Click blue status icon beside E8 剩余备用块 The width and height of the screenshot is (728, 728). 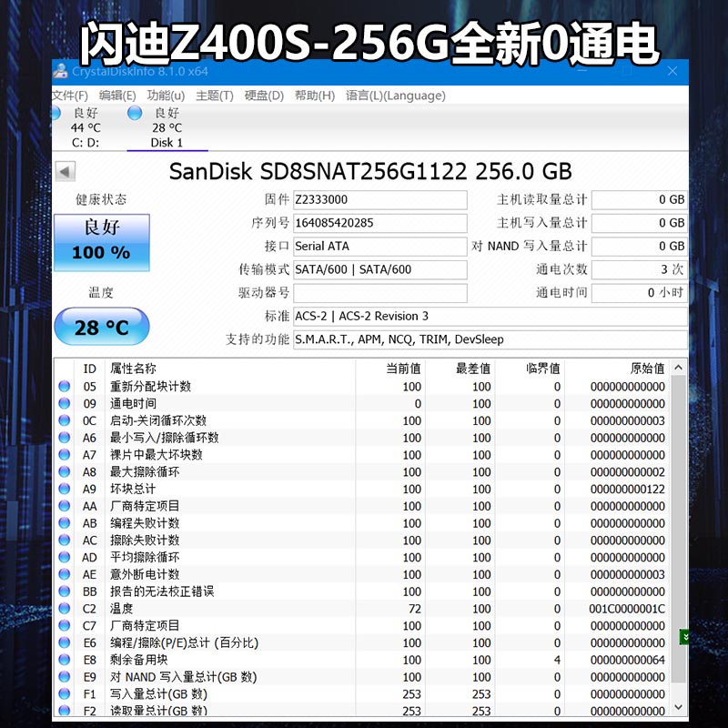pos(63,659)
